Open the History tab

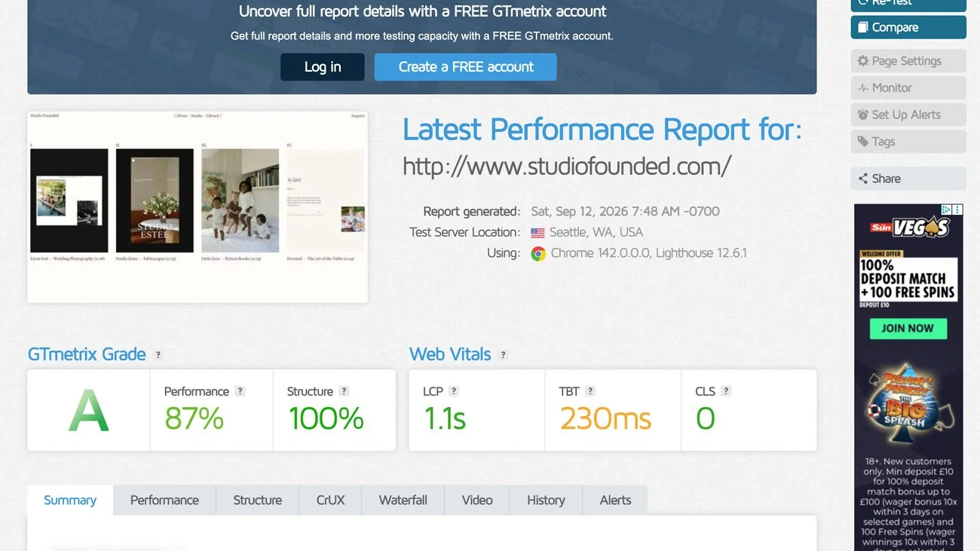click(546, 500)
